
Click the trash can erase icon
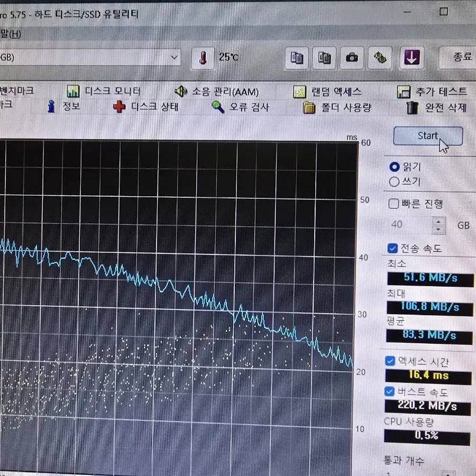(x=412, y=107)
